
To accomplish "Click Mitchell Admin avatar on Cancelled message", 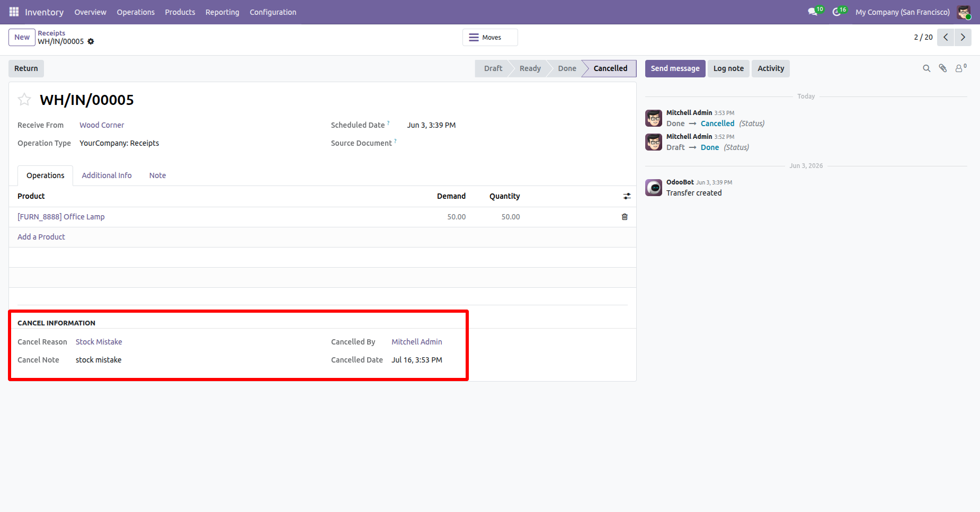I will [x=654, y=118].
